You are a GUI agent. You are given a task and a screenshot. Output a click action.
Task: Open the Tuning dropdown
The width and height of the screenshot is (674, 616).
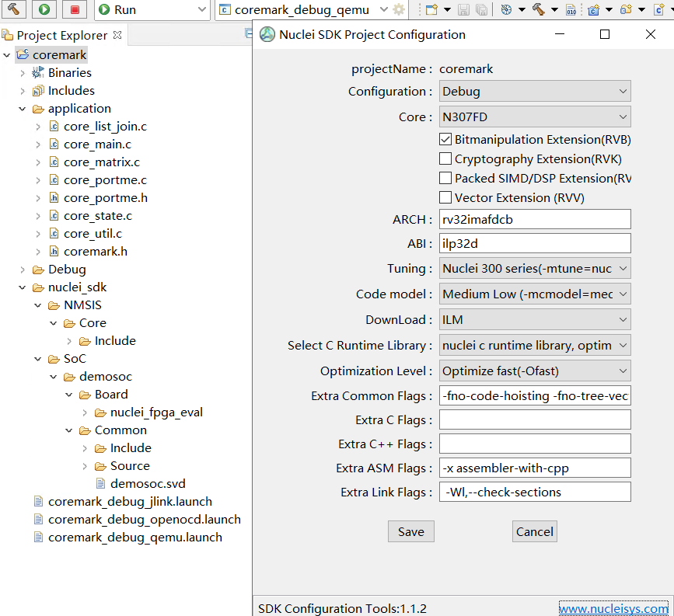tap(535, 269)
